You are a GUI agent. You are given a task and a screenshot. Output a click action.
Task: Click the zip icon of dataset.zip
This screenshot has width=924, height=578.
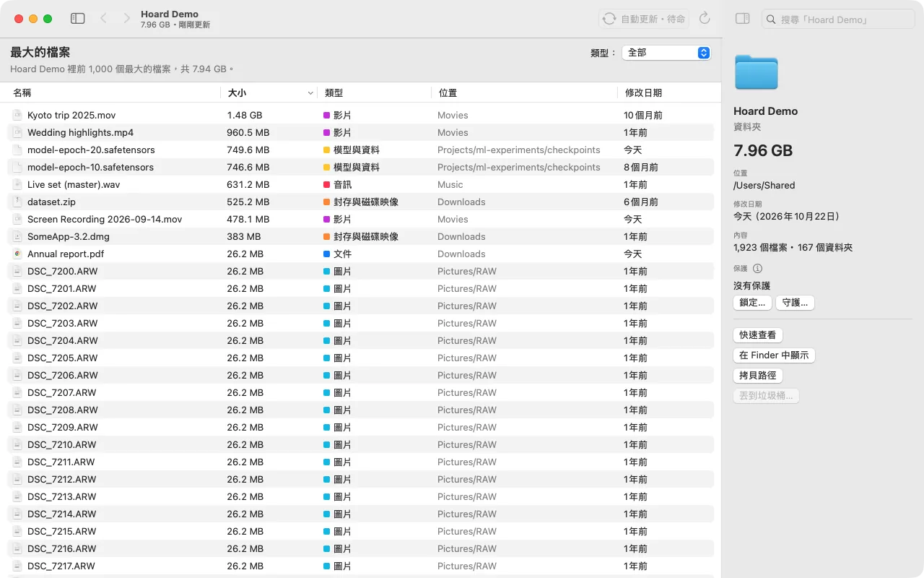17,202
